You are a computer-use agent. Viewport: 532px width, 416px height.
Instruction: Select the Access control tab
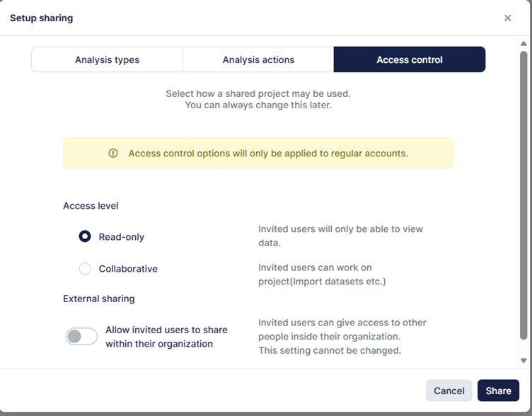[x=410, y=59]
